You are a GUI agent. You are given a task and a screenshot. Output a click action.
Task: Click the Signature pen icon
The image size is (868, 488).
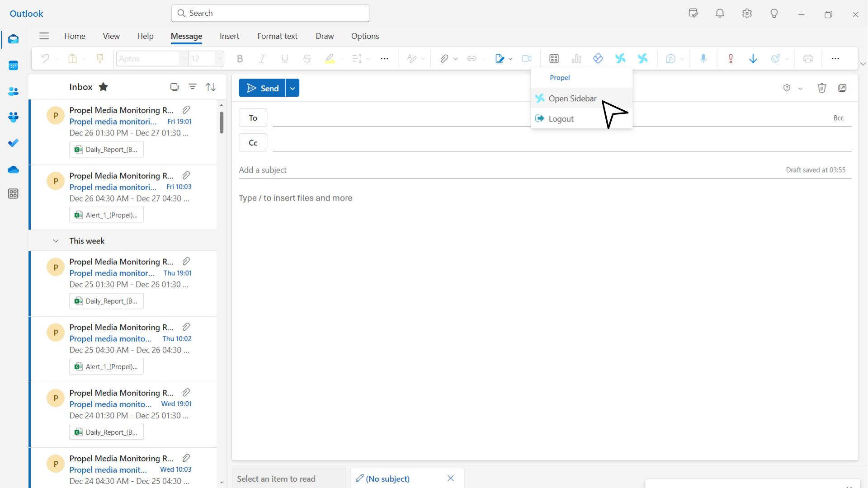coord(499,59)
